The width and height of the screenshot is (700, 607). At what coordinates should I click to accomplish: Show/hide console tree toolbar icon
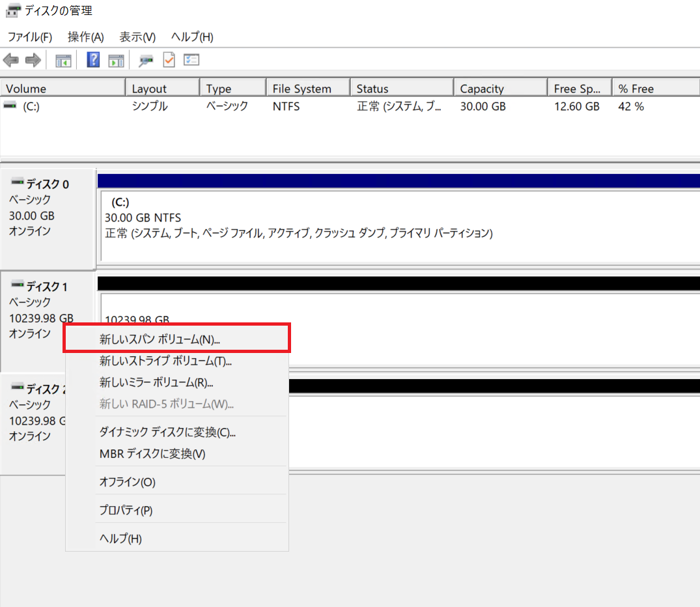coord(63,61)
